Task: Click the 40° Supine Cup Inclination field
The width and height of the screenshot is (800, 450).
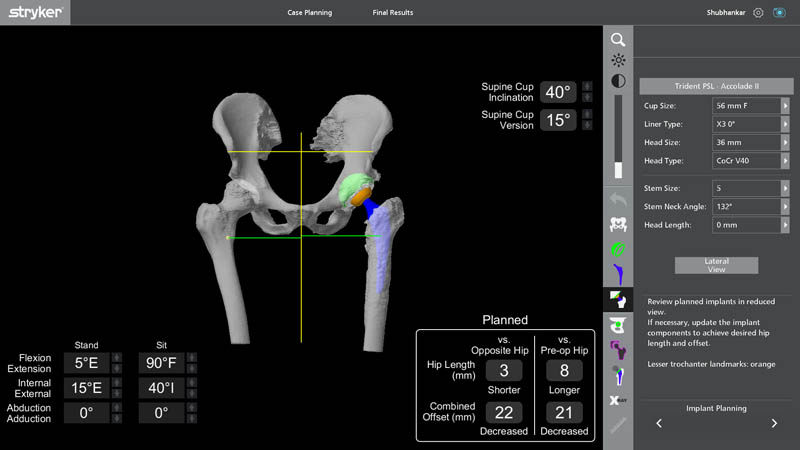Action: (x=558, y=92)
